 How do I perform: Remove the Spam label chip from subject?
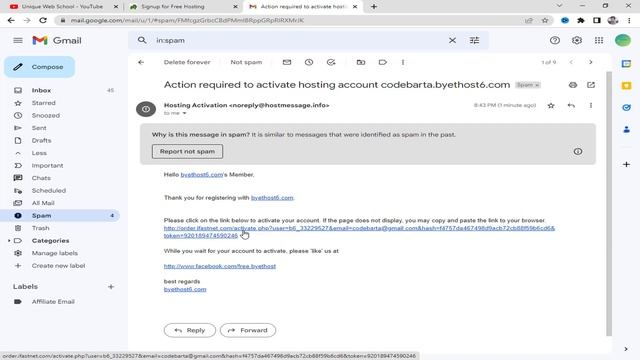pyautogui.click(x=538, y=85)
